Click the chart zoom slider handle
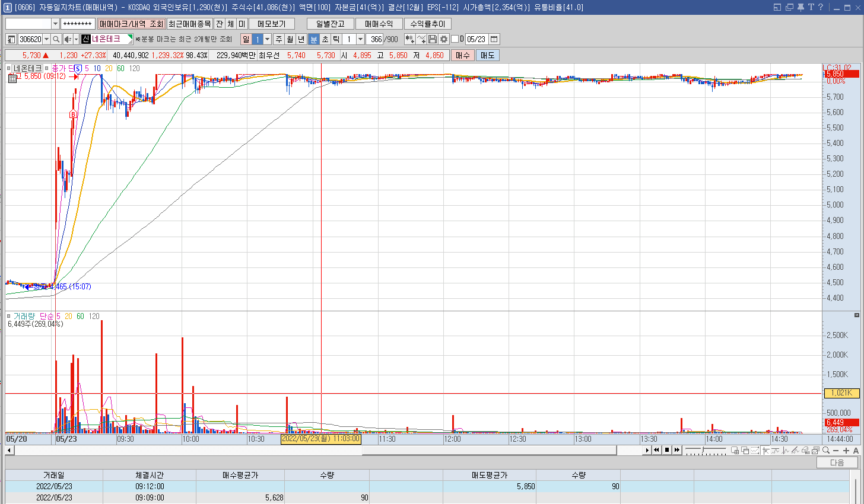The width and height of the screenshot is (864, 504). (703, 449)
